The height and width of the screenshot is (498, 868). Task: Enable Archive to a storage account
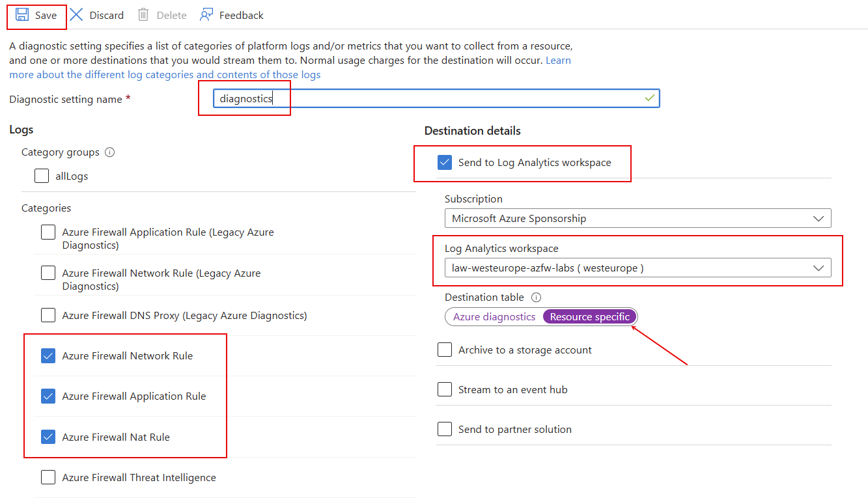[445, 350]
